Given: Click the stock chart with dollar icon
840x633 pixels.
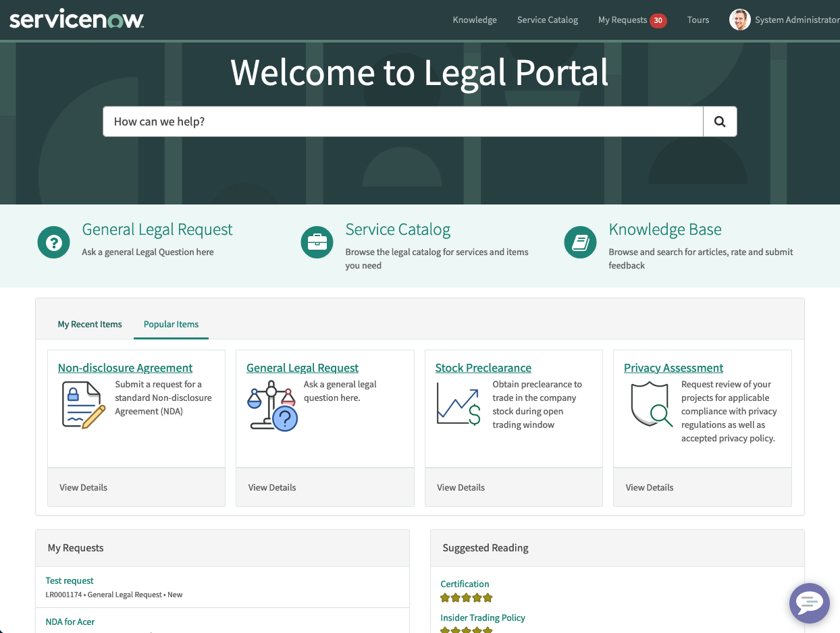Looking at the screenshot, I should (458, 404).
